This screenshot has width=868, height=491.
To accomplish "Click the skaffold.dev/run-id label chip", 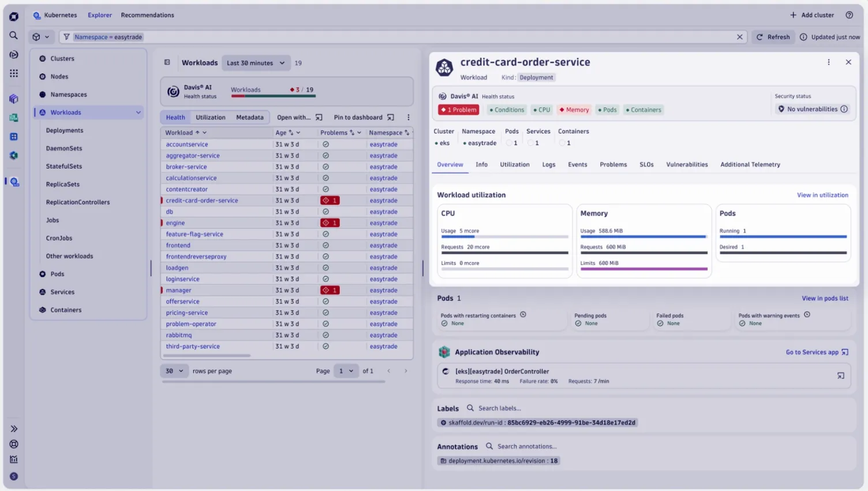I will click(537, 423).
